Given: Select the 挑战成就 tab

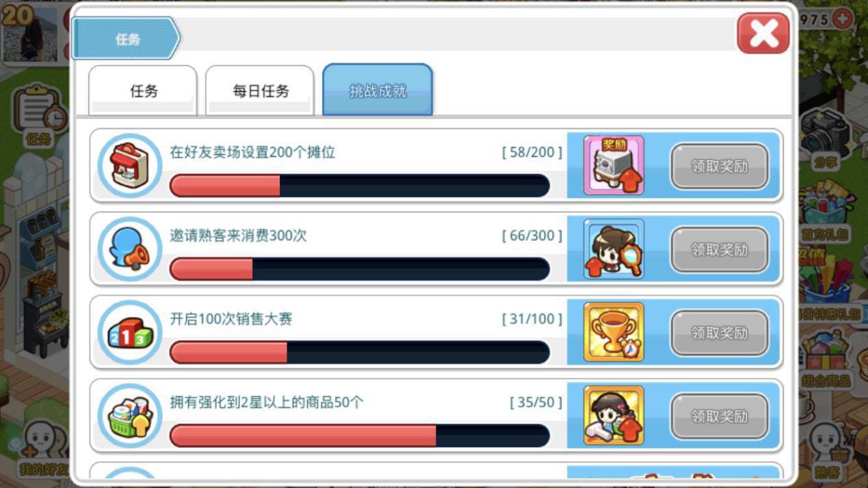Looking at the screenshot, I should 378,90.
